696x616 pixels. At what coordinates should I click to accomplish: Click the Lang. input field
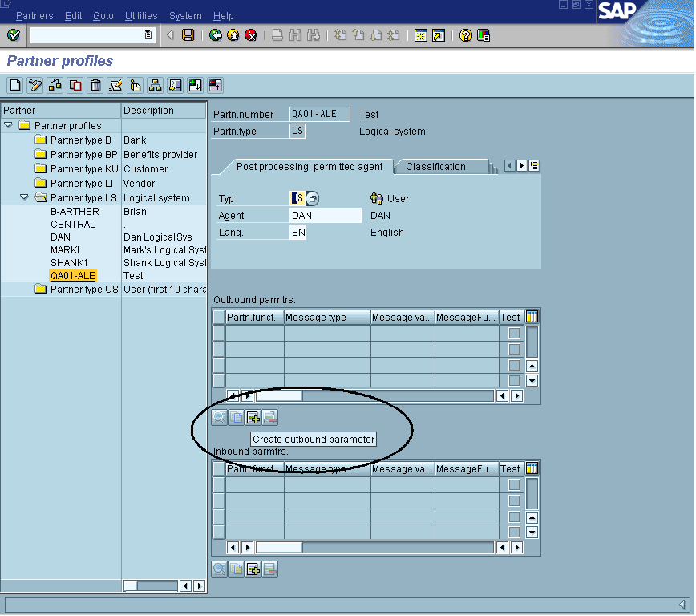click(x=297, y=233)
